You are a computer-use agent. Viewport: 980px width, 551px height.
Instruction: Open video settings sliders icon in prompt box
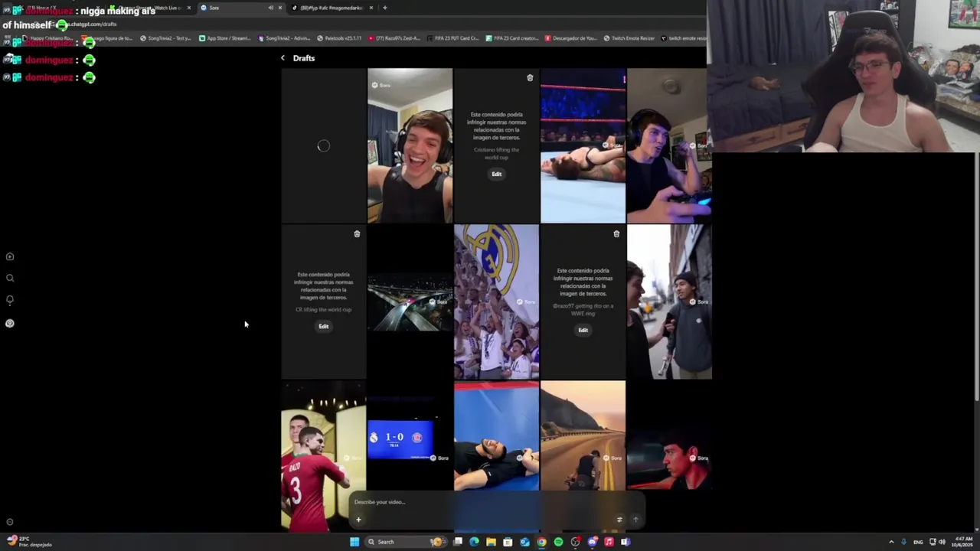tap(619, 520)
